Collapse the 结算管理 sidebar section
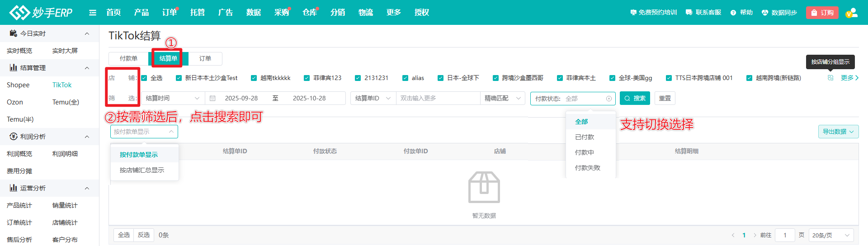Image resolution: width=868 pixels, height=246 pixels. click(x=87, y=68)
